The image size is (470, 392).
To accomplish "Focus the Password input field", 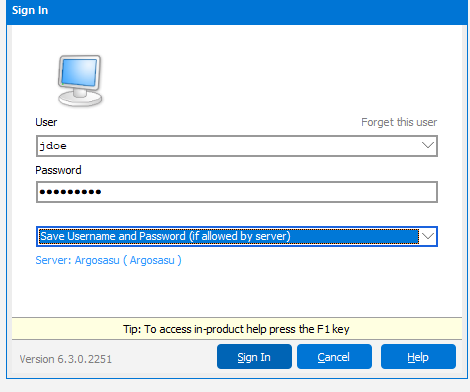I will (x=237, y=192).
